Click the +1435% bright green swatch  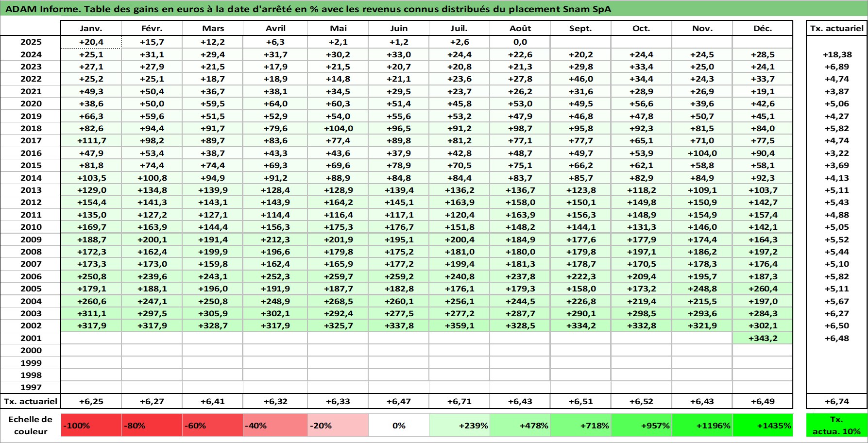coord(763,426)
